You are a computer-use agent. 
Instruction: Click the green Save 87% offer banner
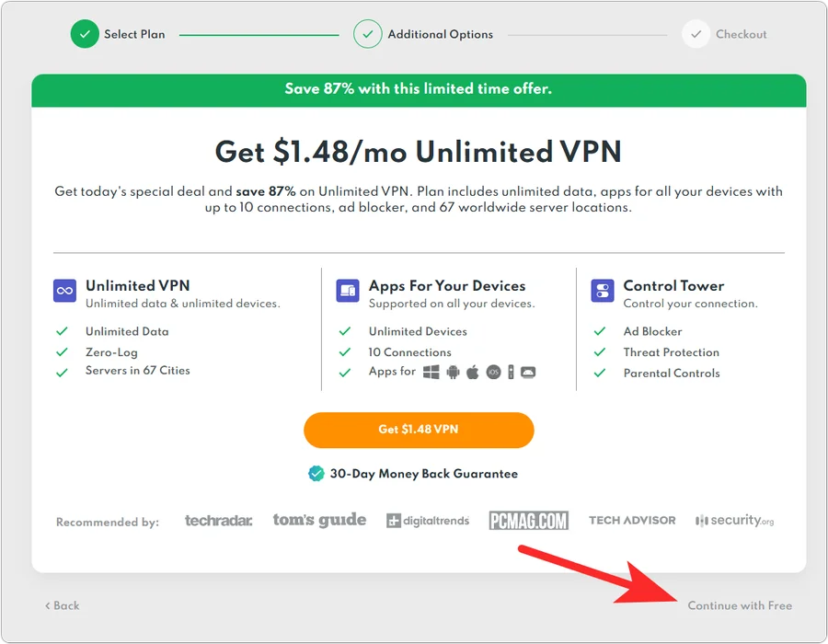[419, 89]
